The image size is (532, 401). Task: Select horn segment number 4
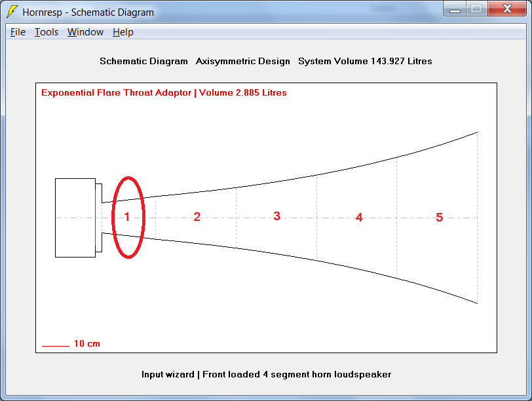point(359,217)
